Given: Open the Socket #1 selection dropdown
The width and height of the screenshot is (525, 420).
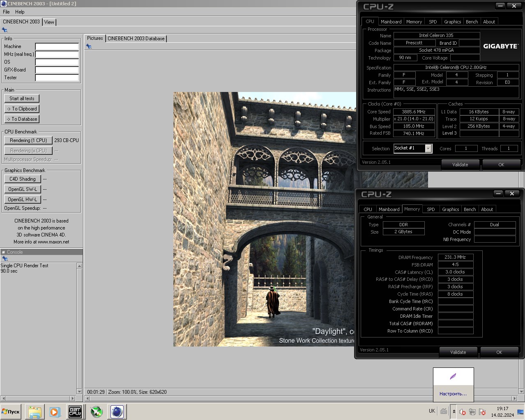Looking at the screenshot, I should tap(428, 149).
